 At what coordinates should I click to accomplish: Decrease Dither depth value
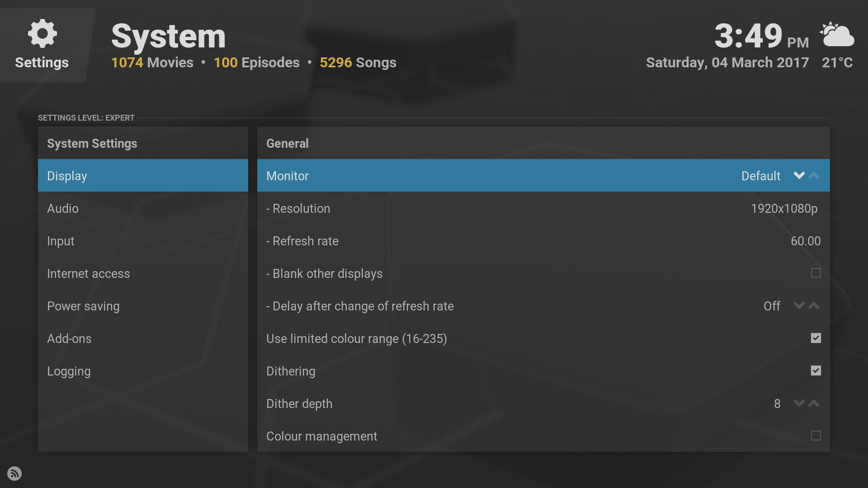799,404
